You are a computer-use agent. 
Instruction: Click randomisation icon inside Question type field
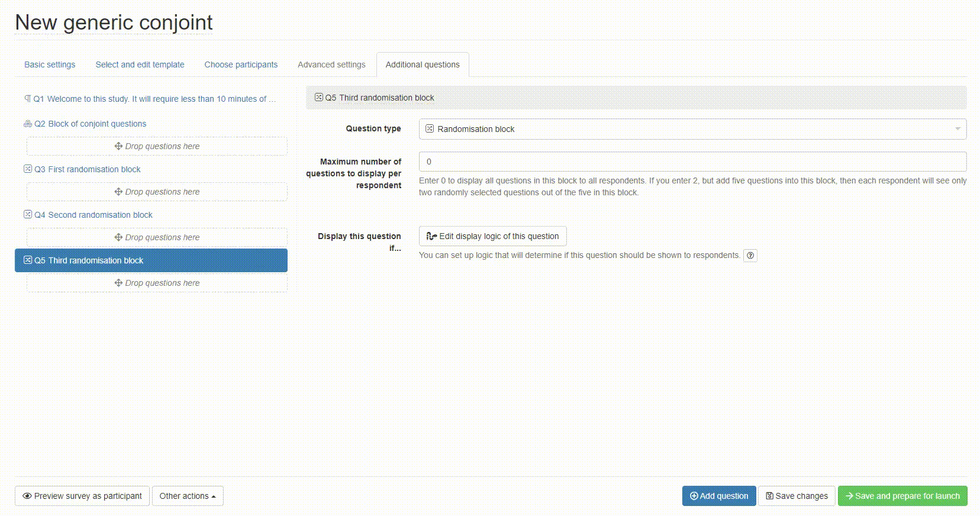[430, 128]
